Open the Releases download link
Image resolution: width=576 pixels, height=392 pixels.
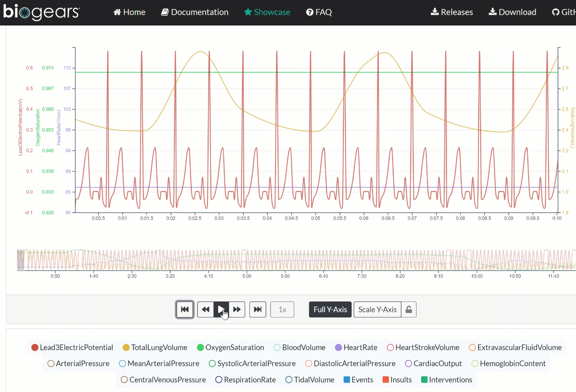click(x=452, y=12)
